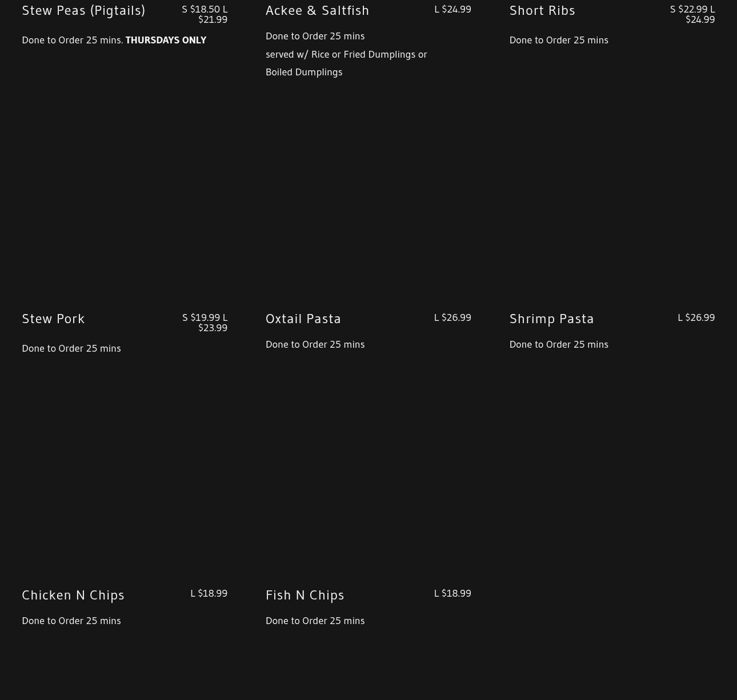Viewport: 737px width, 700px height.
Task: Click the Fish N Chips price L $18.99
Action: point(452,593)
